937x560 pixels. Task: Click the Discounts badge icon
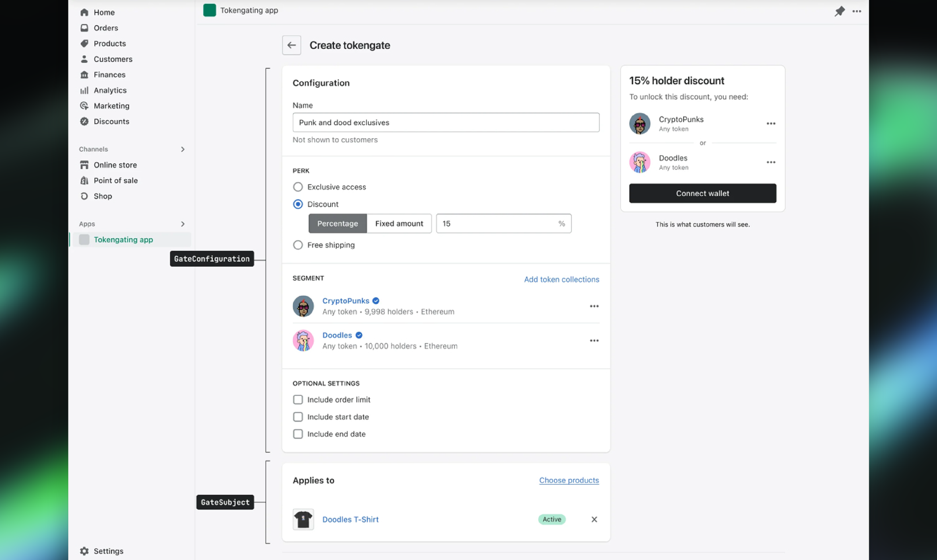click(84, 121)
